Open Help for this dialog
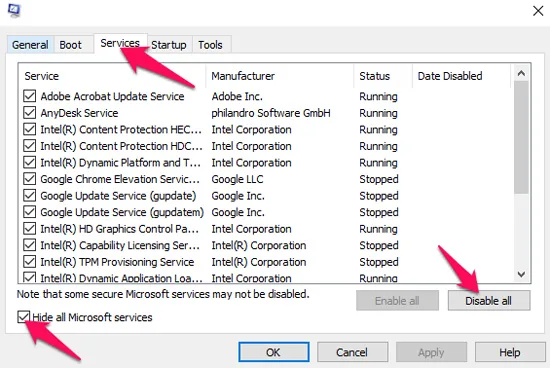550x368 pixels. (510, 352)
